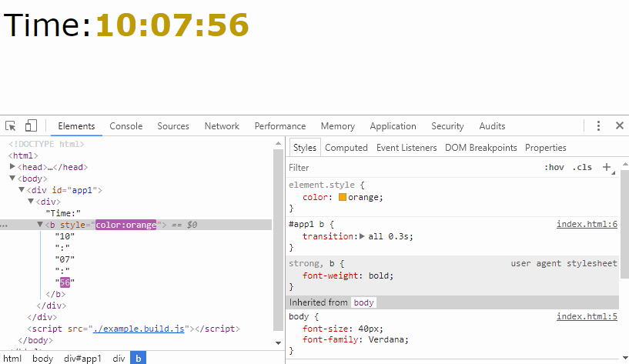Click the Filter styles input field
629x364 pixels.
tap(413, 168)
